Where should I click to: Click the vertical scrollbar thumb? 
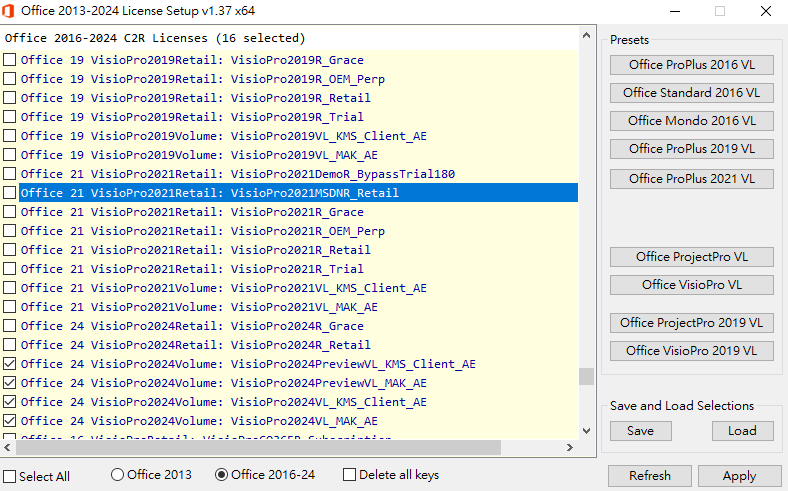pos(586,376)
